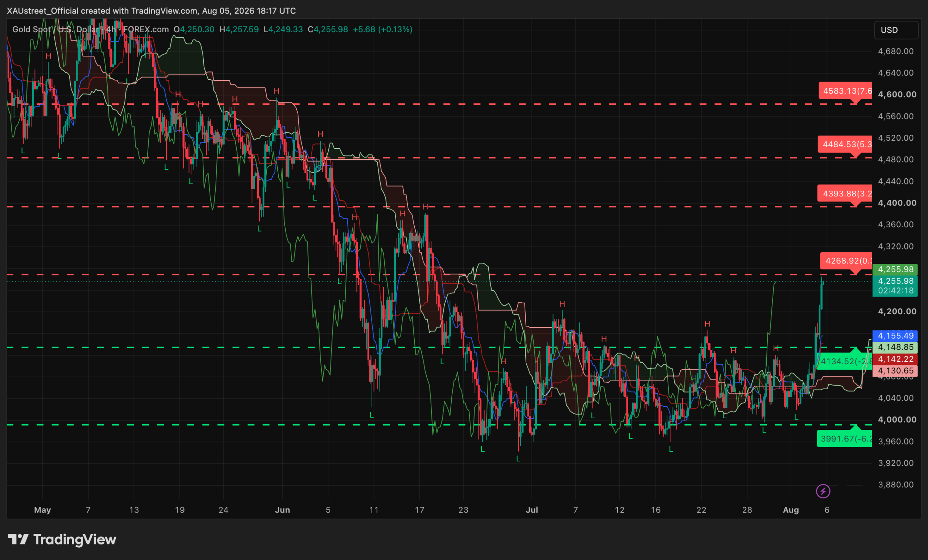Click the 02:42:18 bar countdown timer
Image resolution: width=928 pixels, height=560 pixels.
coord(896,291)
